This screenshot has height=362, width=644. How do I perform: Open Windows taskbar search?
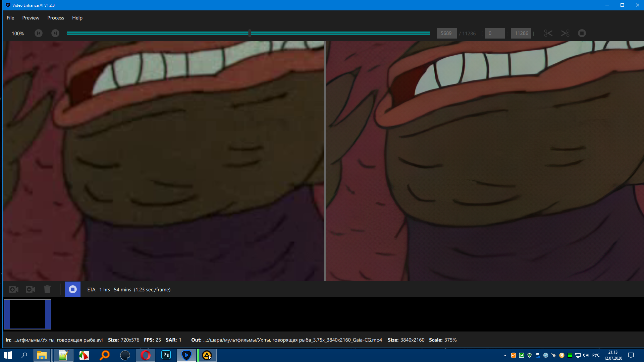[x=24, y=355]
